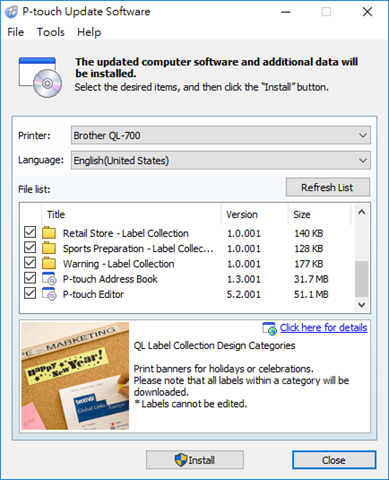
Task: Open the Printer dropdown showing Brother QL-700
Action: [x=221, y=135]
